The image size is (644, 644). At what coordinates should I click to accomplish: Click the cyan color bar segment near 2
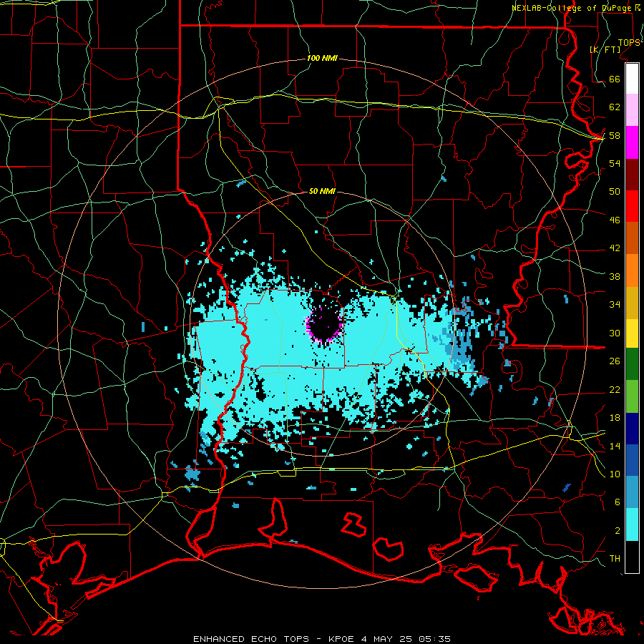(x=632, y=525)
